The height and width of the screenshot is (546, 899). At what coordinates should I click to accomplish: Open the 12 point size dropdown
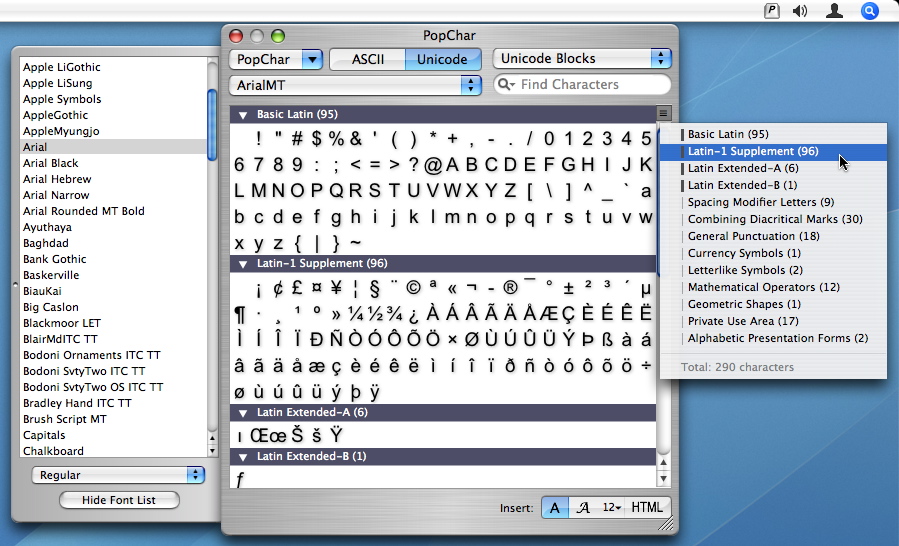[611, 508]
